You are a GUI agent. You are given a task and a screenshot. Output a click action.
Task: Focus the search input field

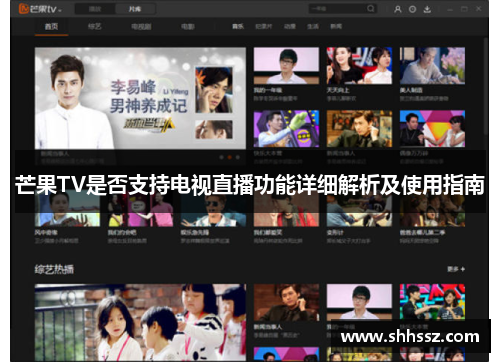(337, 9)
